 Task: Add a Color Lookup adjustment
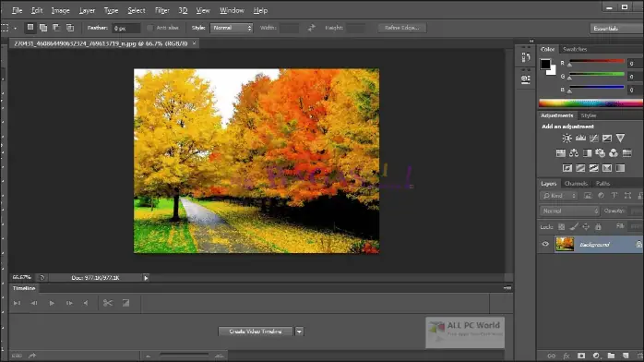coord(627,153)
